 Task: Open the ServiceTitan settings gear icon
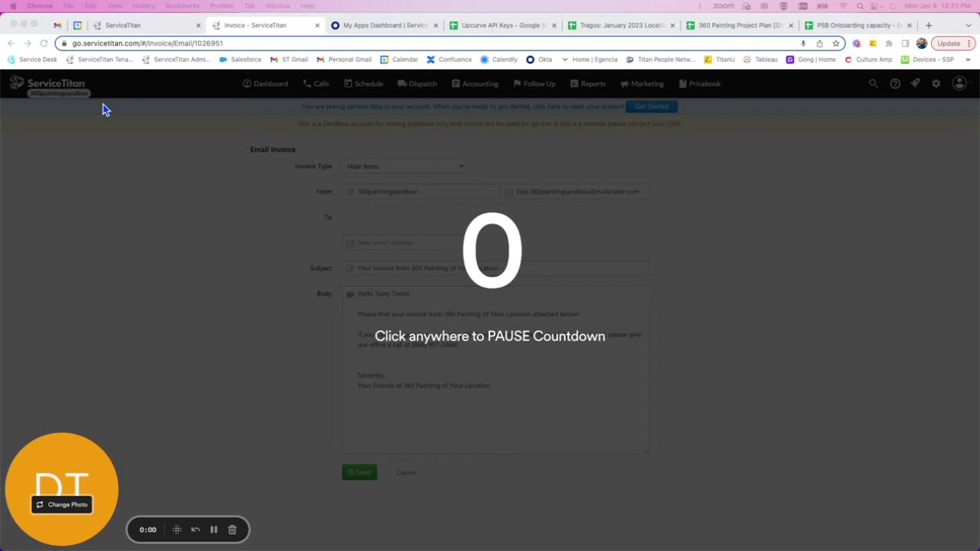[x=936, y=83]
